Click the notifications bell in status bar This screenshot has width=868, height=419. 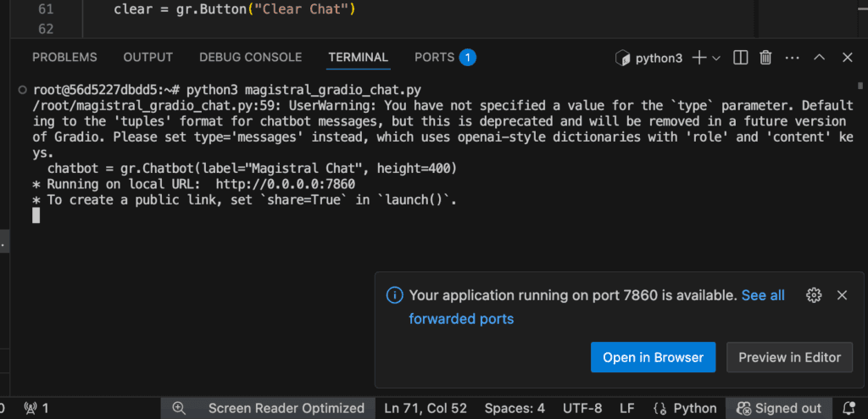pyautogui.click(x=849, y=409)
